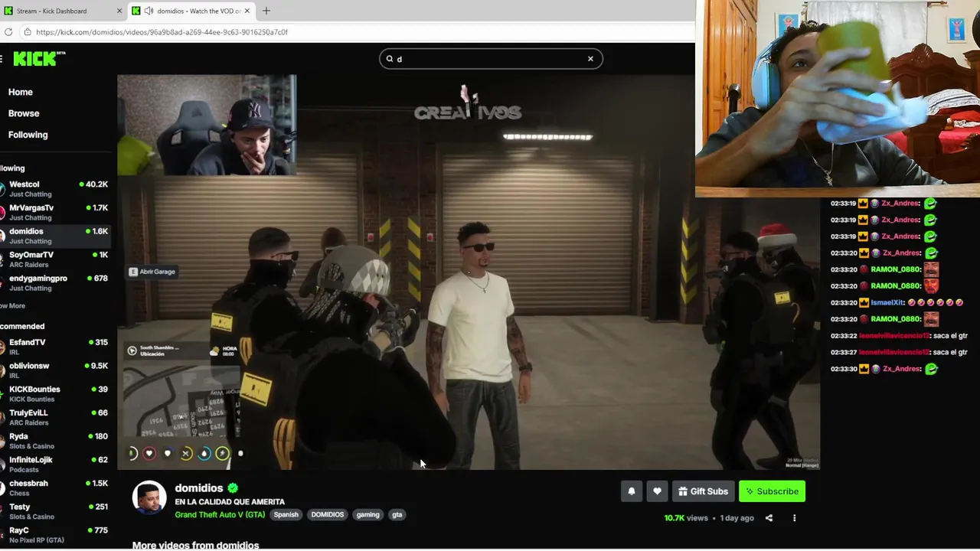This screenshot has height=551, width=980.
Task: Clear the search field with X
Action: click(590, 59)
